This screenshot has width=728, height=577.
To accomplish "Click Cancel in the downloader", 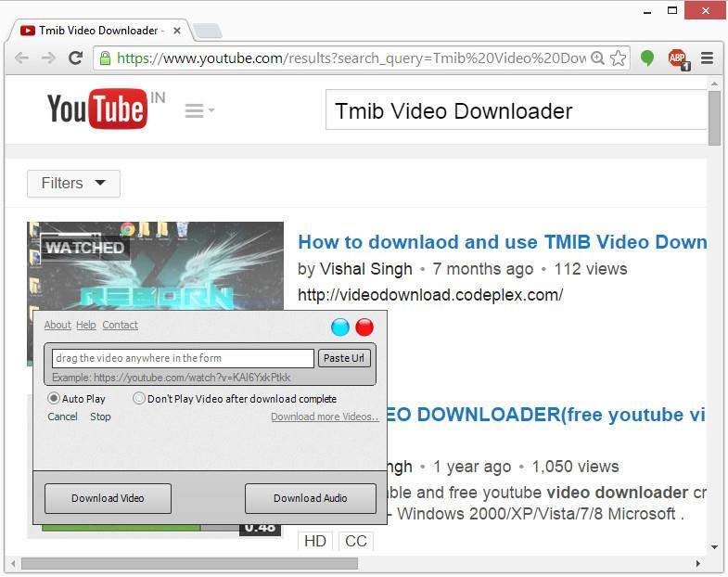I will 62,417.
